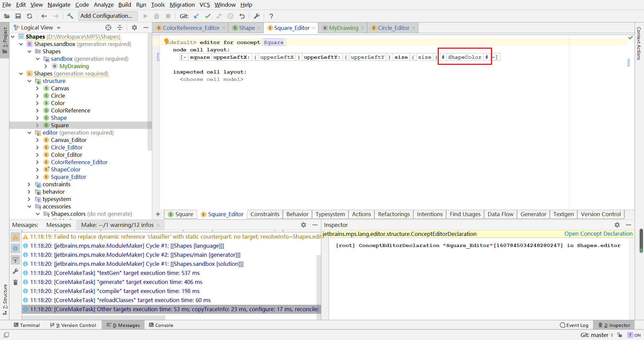This screenshot has width=644, height=340.
Task: Switch to the Circle_Editor tab
Action: click(393, 28)
